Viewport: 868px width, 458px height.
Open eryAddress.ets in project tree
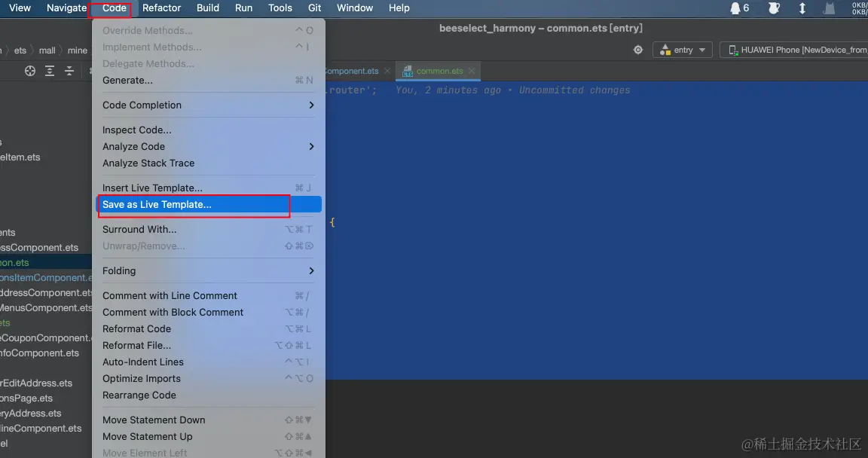[30, 414]
